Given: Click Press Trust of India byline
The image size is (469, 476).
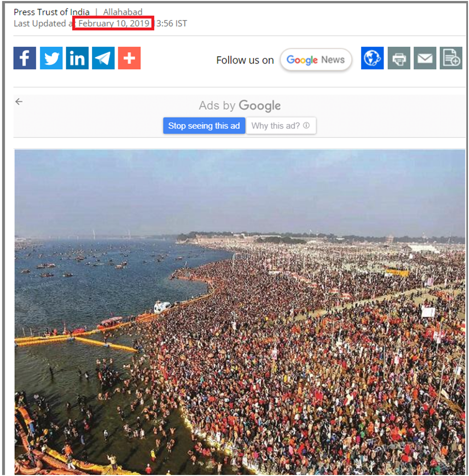Looking at the screenshot, I should [52, 12].
